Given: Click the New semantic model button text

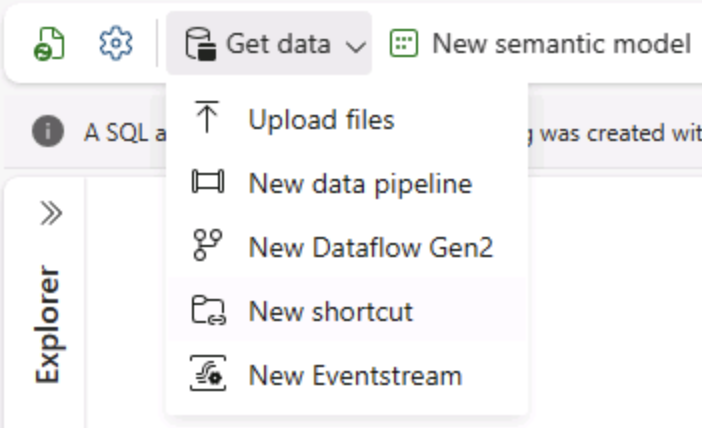Looking at the screenshot, I should pos(561,44).
